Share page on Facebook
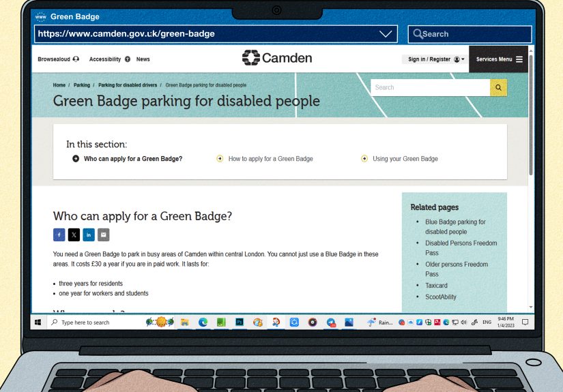 [x=59, y=235]
